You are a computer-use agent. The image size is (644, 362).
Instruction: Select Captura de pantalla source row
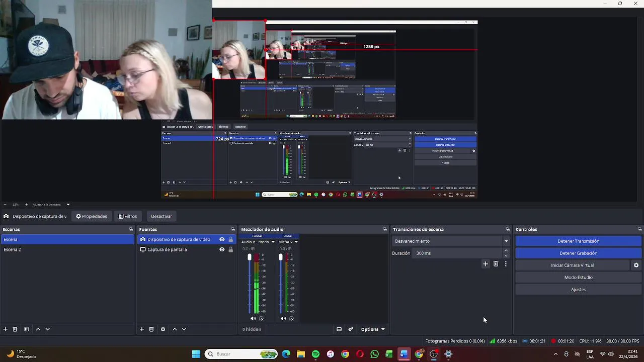pyautogui.click(x=187, y=249)
